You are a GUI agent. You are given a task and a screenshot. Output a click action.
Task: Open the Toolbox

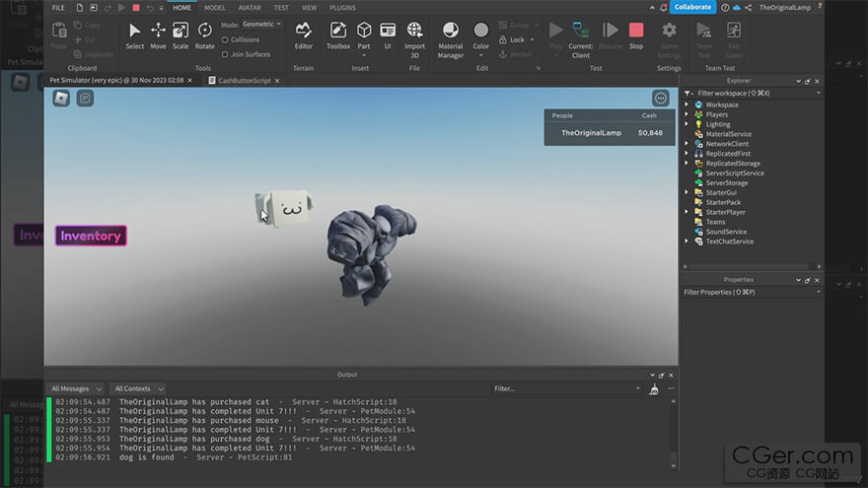coord(338,35)
